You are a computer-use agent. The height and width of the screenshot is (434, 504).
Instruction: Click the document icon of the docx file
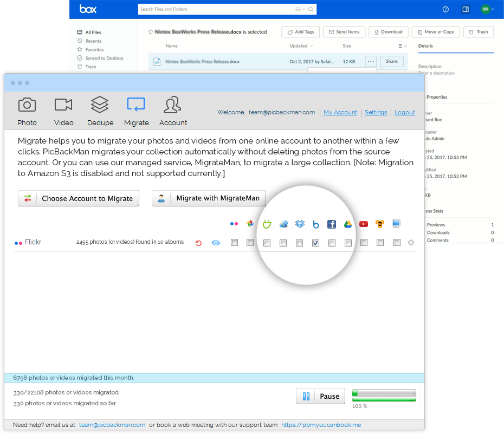point(157,62)
